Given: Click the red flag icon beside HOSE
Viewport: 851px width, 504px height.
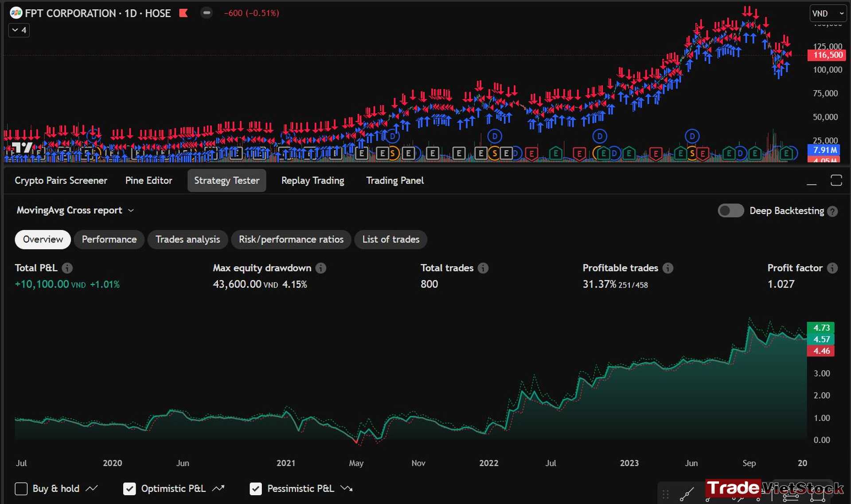Looking at the screenshot, I should pos(183,13).
